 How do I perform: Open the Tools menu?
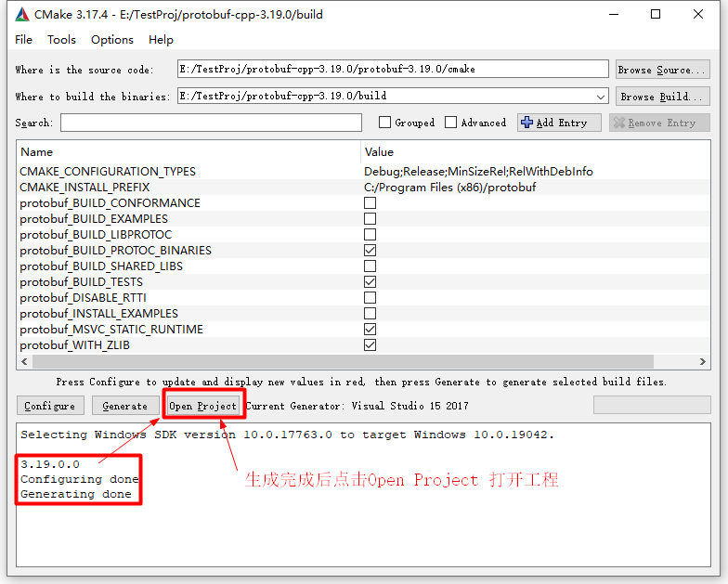(x=61, y=40)
